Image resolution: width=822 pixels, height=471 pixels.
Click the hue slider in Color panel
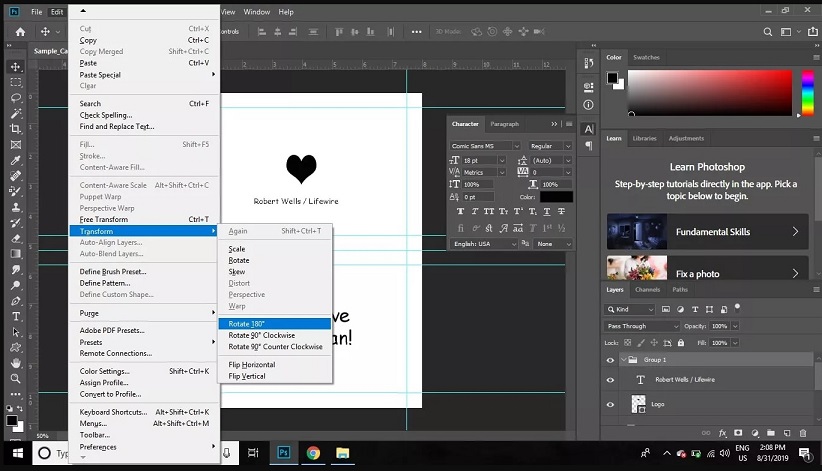(x=807, y=93)
